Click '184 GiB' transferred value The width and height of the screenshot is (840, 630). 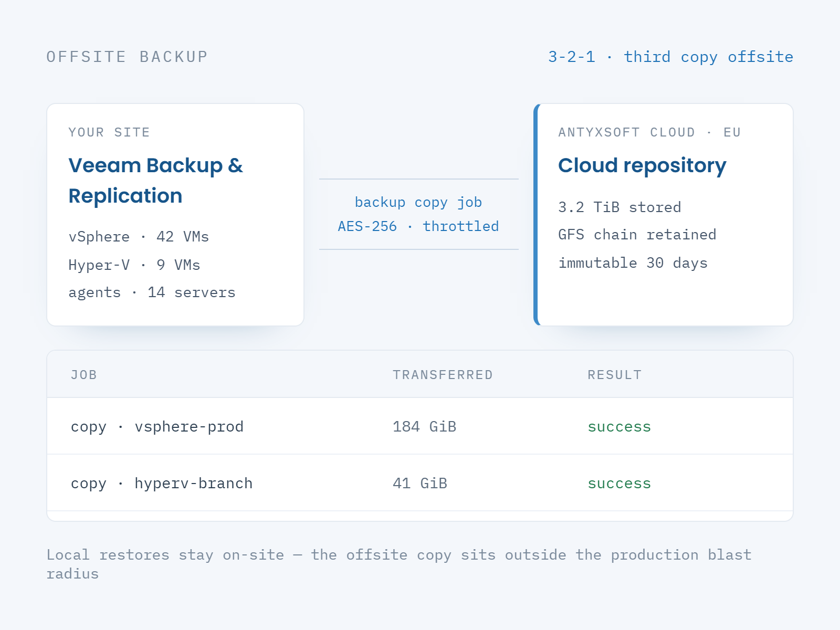[x=424, y=426]
